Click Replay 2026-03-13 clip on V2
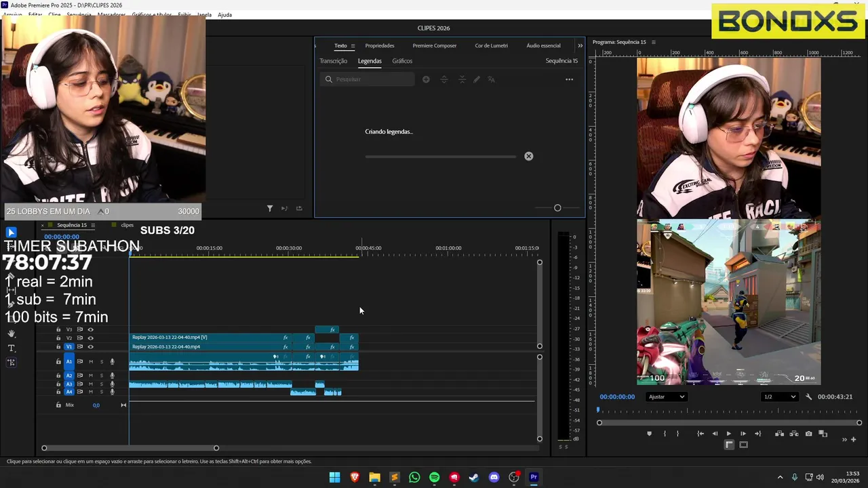Image resolution: width=868 pixels, height=488 pixels. [x=209, y=338]
